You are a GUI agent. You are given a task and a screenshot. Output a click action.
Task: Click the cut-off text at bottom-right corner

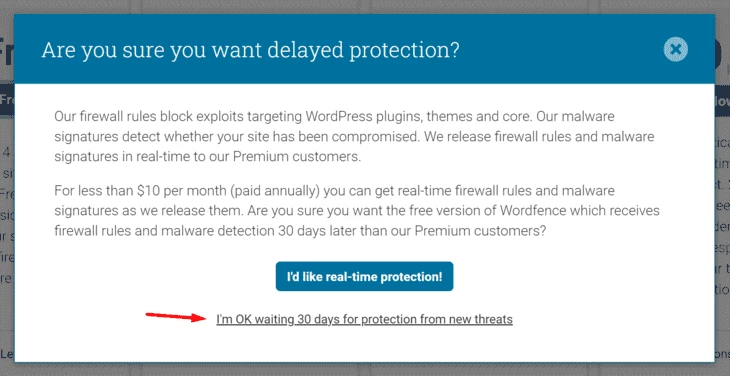click(722, 353)
